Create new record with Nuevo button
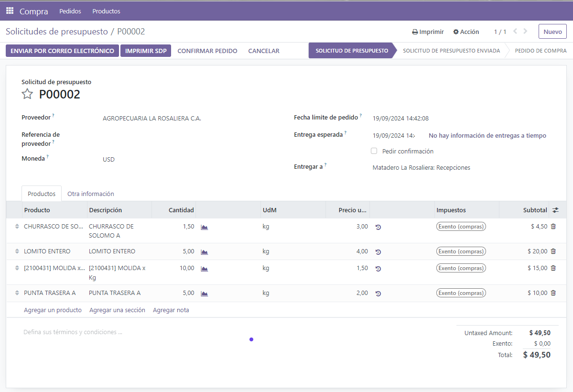The height and width of the screenshot is (392, 573). (x=552, y=32)
